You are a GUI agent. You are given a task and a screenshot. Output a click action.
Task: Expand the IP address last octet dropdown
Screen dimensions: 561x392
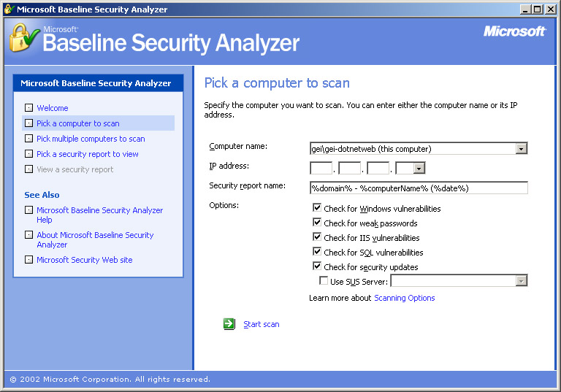[419, 169]
